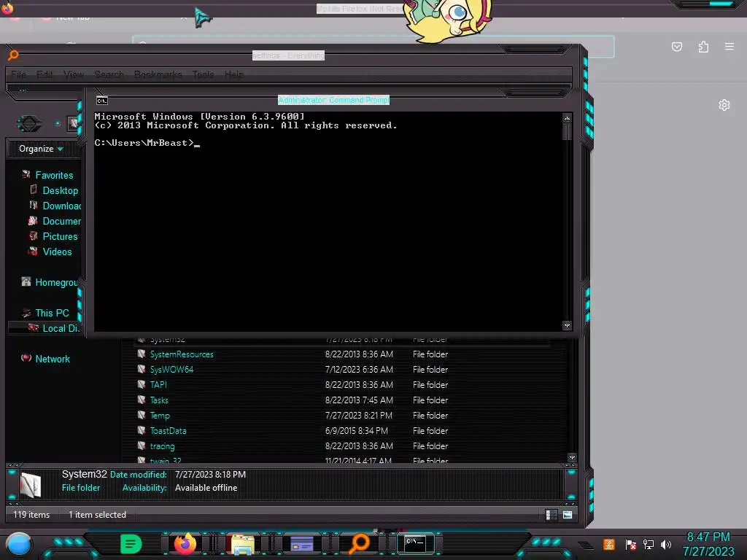Open Videos in the navigation pane

click(x=57, y=252)
